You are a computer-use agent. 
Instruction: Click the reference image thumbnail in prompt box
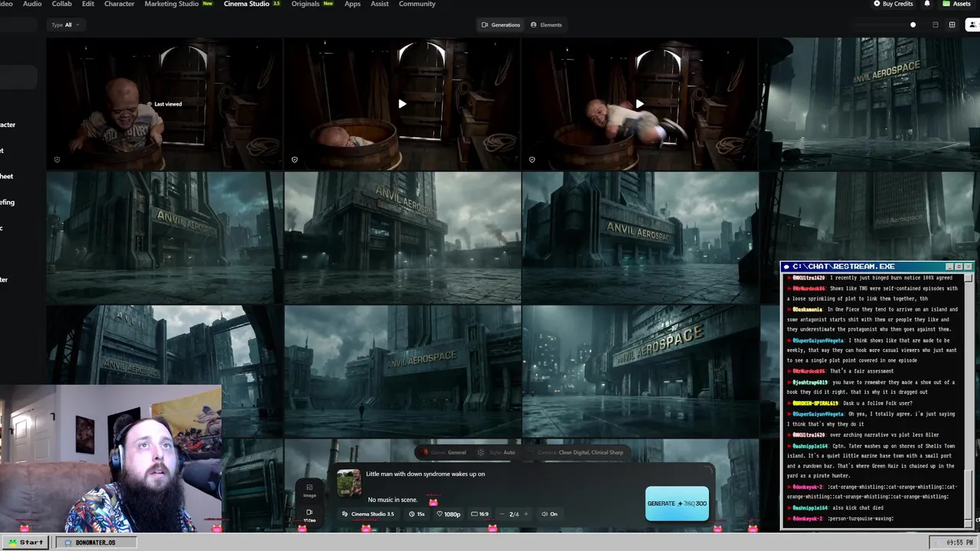(x=349, y=483)
